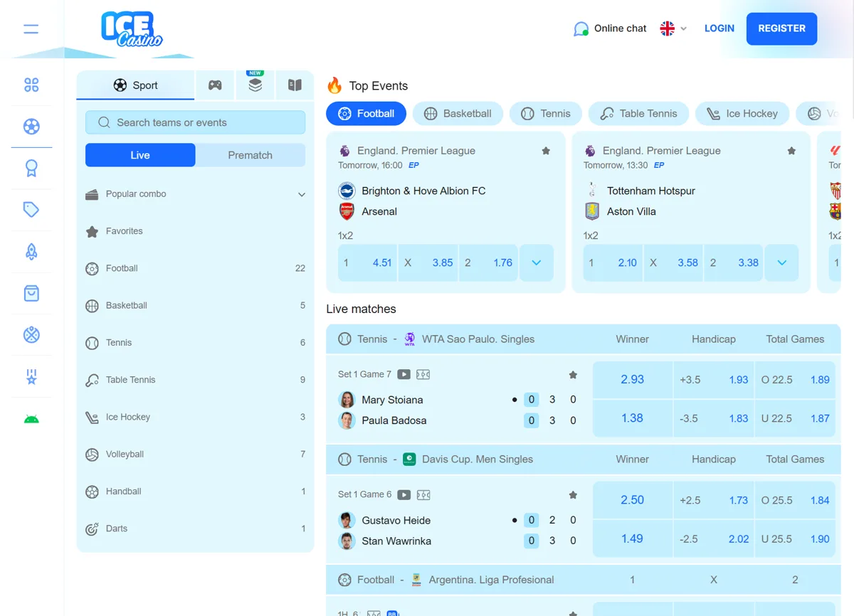Bet on Brighton win at 4.51
The image size is (854, 616).
click(x=367, y=262)
